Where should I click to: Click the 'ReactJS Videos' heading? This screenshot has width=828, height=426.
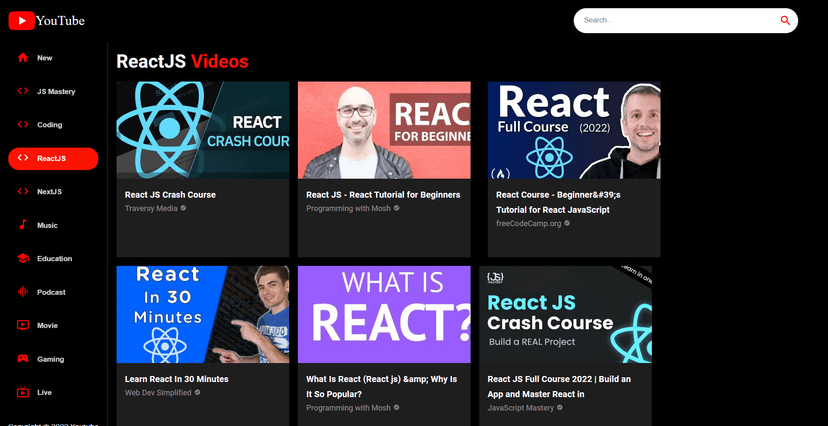click(x=182, y=61)
